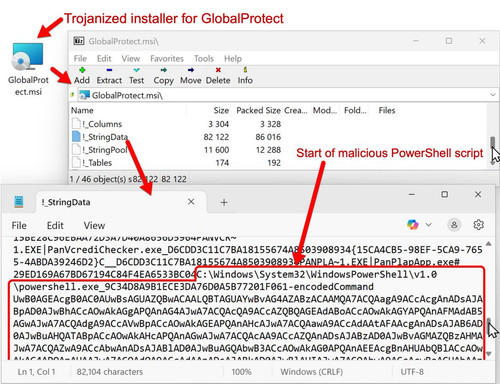
Task: Click the 3 328 packed size value
Action: pos(270,124)
